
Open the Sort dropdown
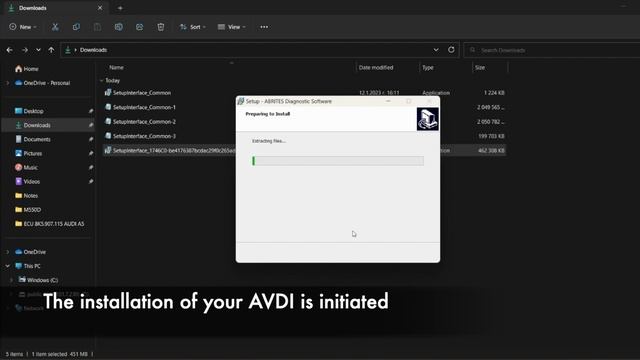[193, 27]
